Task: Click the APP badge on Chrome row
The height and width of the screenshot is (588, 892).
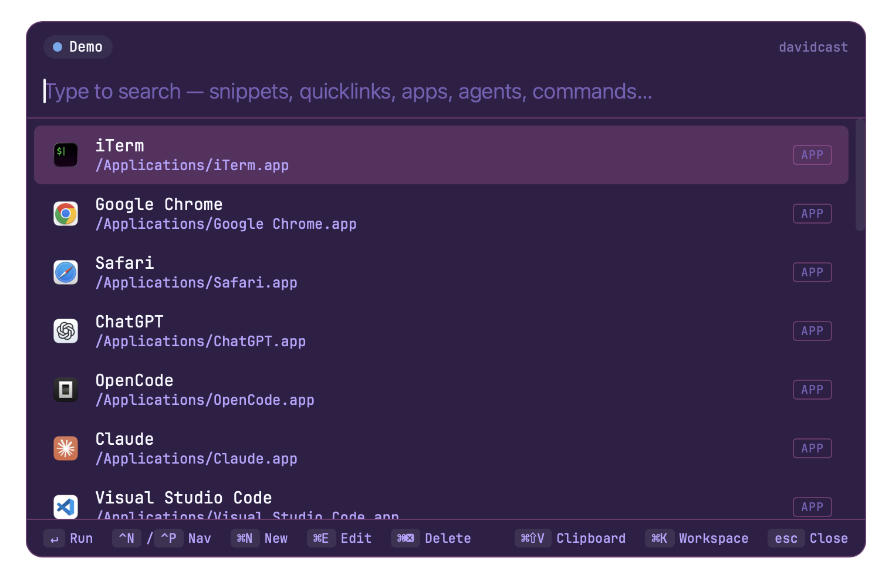Action: point(812,214)
